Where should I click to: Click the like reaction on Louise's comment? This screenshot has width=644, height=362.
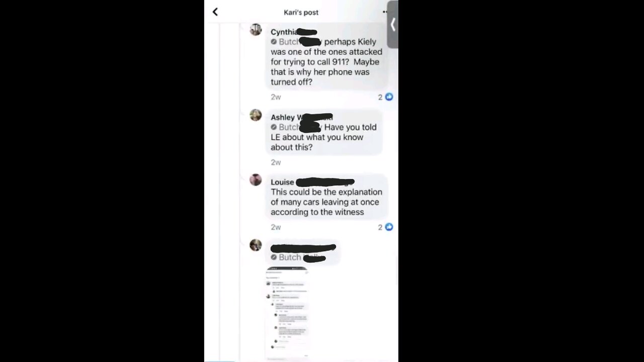(x=389, y=227)
